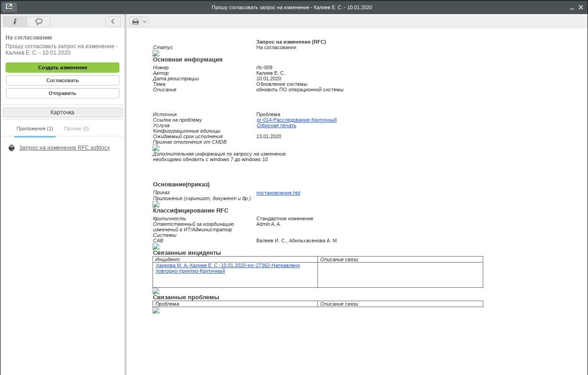
Task: Open the pop-out window icon in title bar
Action: [x=9, y=7]
